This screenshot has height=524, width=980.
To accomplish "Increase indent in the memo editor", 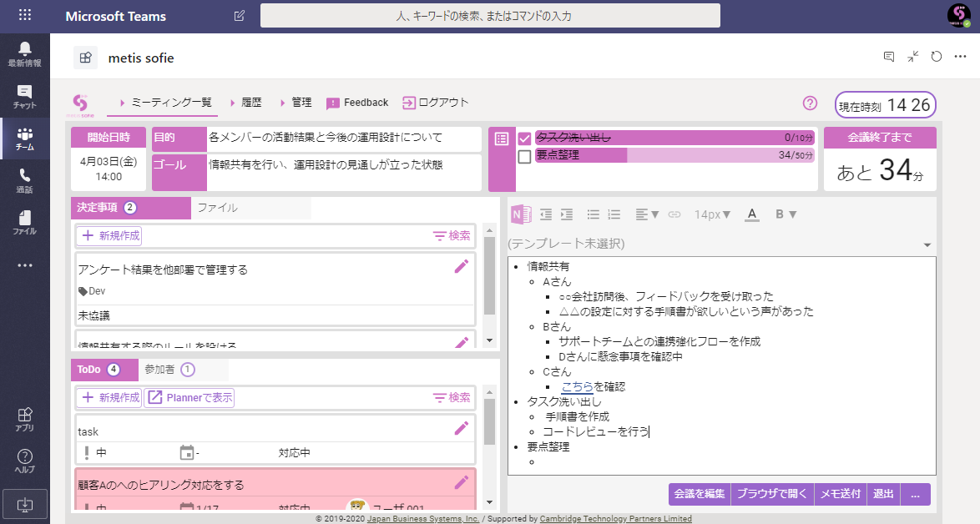I will click(567, 214).
